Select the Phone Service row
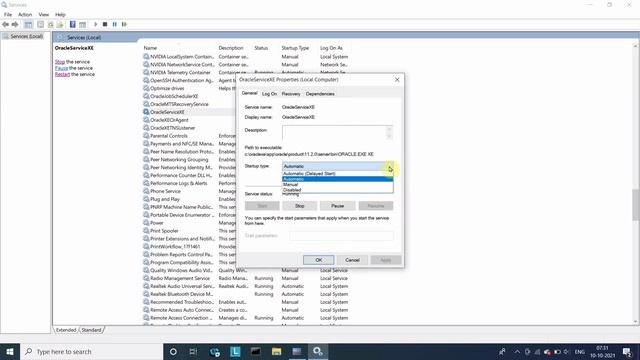Viewport: 640px width, 360px height. pos(165,191)
